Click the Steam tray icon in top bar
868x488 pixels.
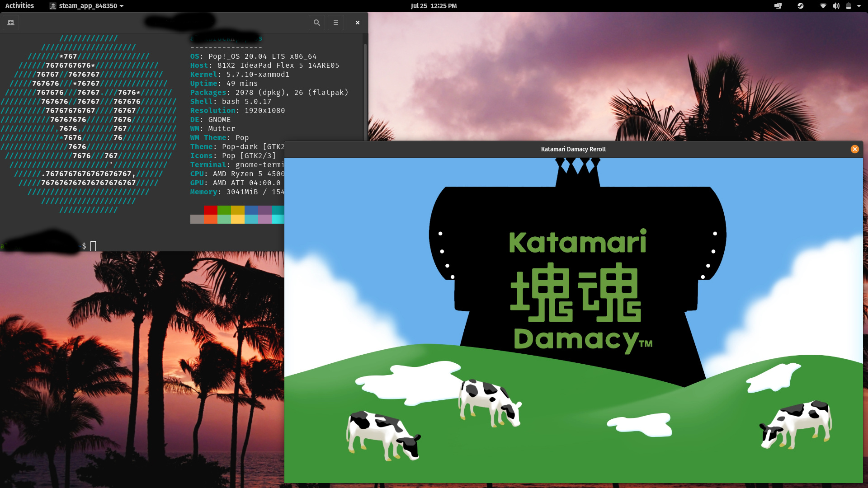pyautogui.click(x=800, y=6)
